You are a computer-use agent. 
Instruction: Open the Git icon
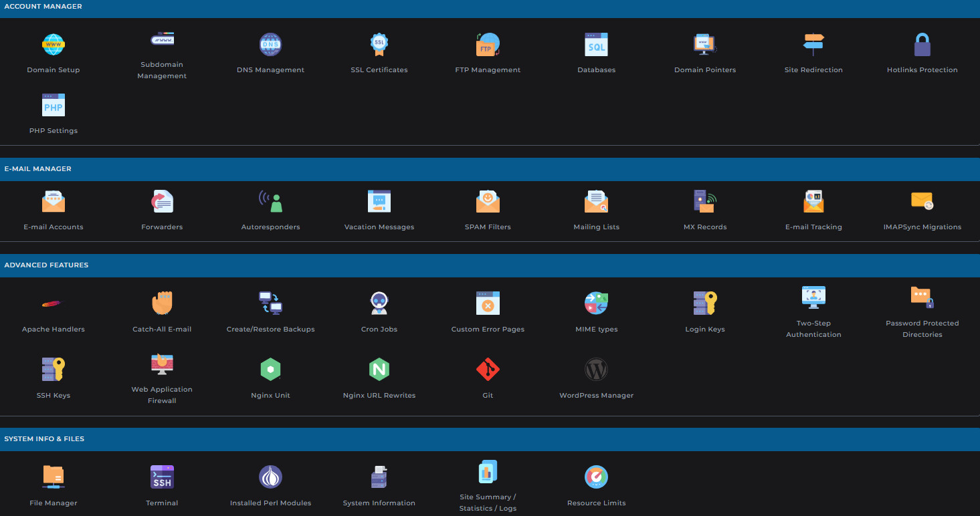tap(488, 370)
